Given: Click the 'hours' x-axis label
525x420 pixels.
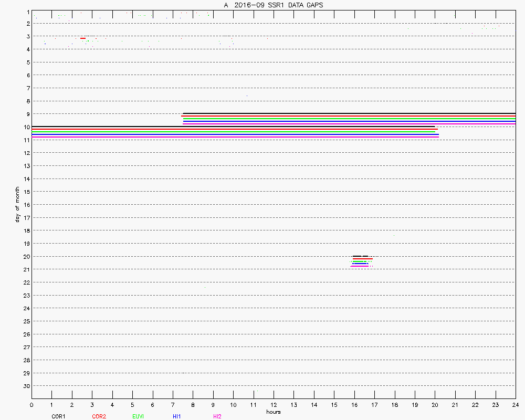Looking at the screenshot, I should coord(273,412).
